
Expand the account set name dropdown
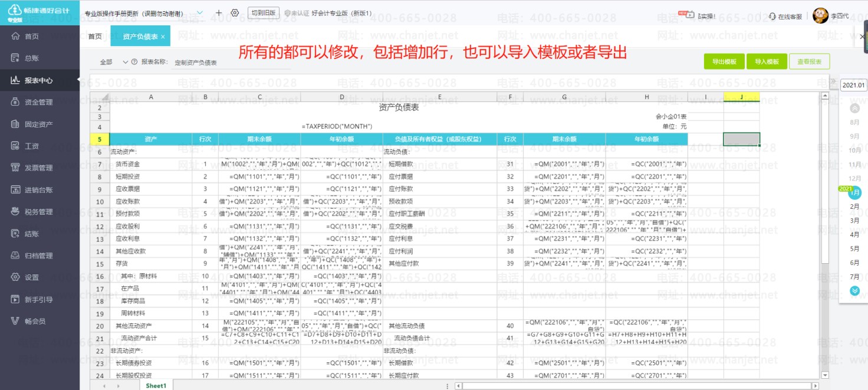pos(199,13)
